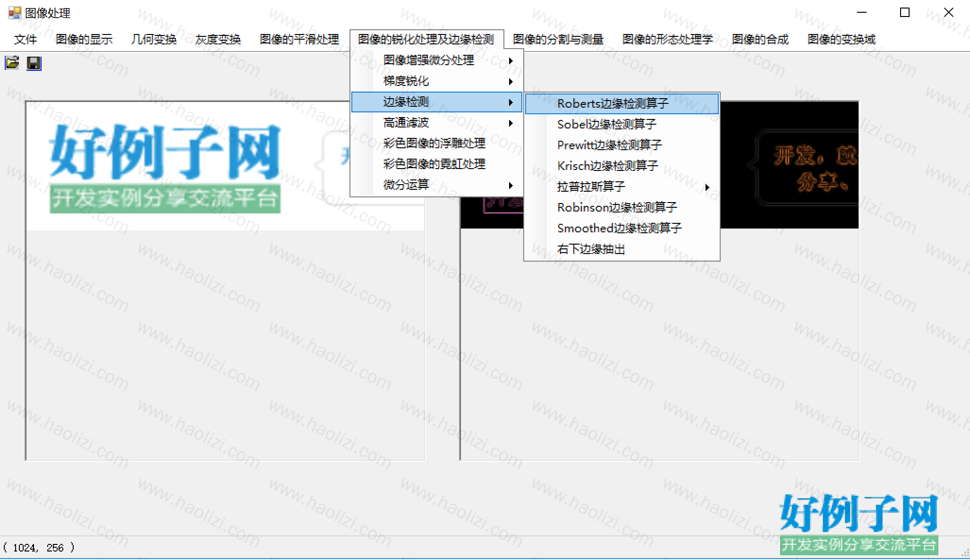
Task: Open the 图像的形态处理学 menu
Action: coord(668,39)
